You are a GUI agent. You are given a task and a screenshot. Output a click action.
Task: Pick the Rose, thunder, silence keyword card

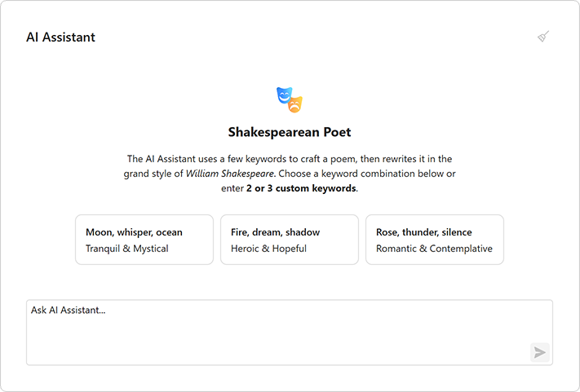[x=435, y=240]
